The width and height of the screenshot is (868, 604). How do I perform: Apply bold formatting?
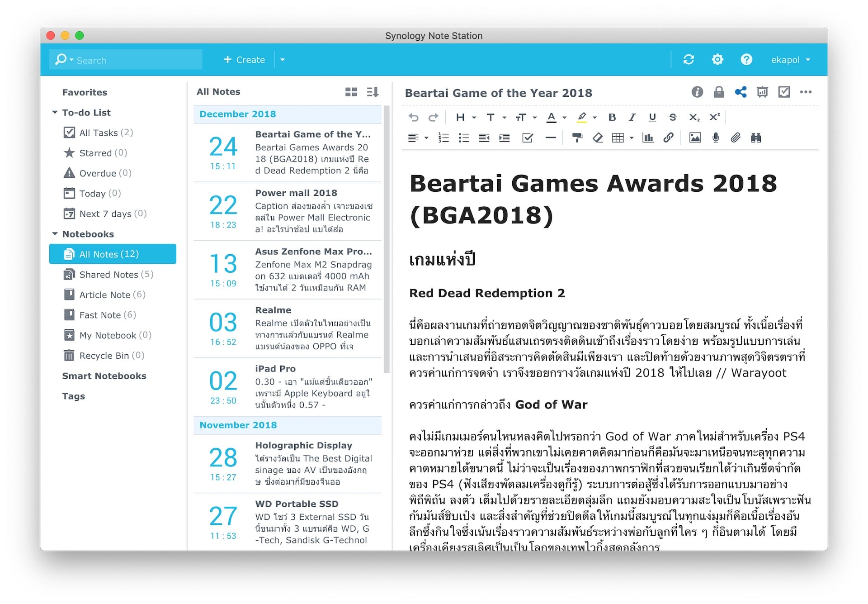[x=612, y=118]
